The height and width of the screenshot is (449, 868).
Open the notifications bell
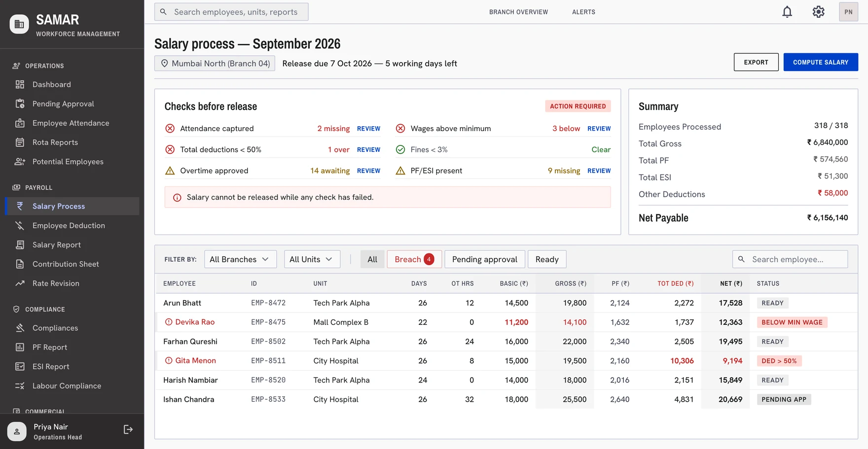coord(787,12)
